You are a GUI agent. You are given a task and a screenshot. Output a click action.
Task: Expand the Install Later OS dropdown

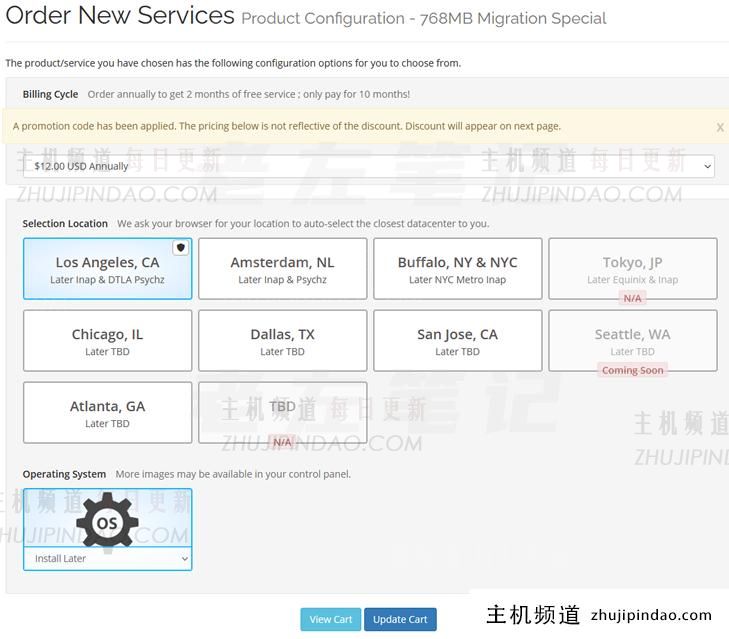(108, 559)
